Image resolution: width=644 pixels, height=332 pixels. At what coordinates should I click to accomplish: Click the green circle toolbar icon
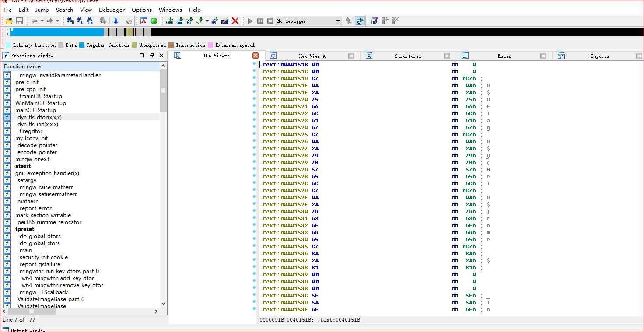click(x=154, y=21)
